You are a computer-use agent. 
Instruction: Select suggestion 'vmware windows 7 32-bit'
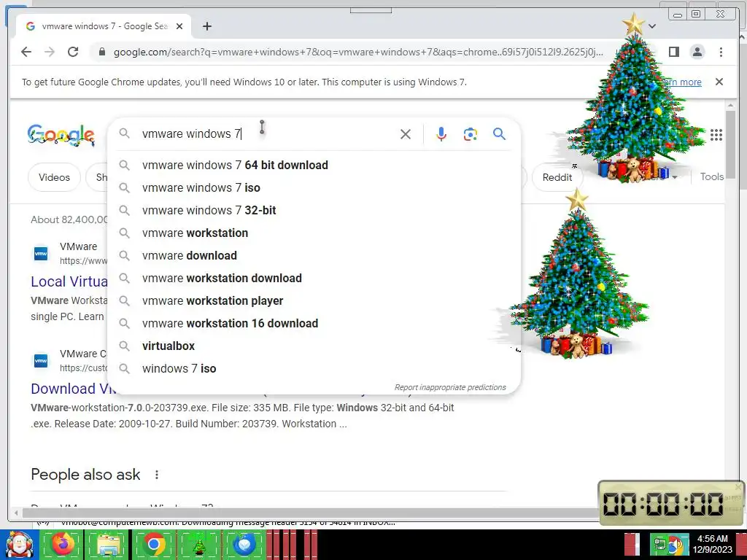(314, 211)
